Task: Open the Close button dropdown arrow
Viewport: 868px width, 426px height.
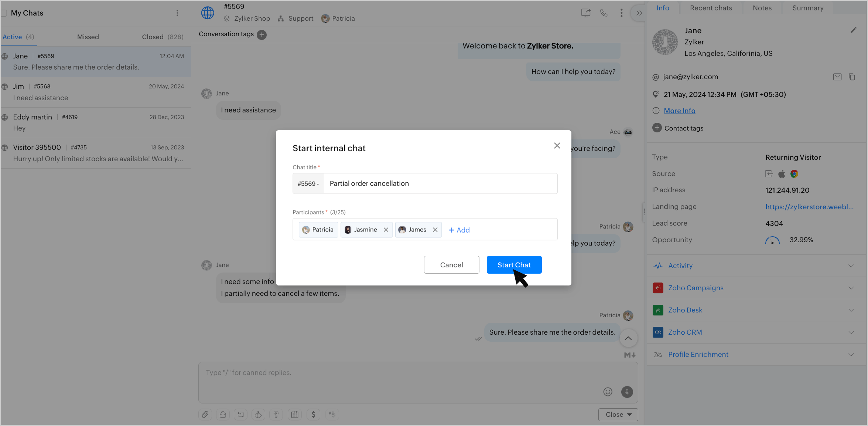Action: pyautogui.click(x=630, y=415)
